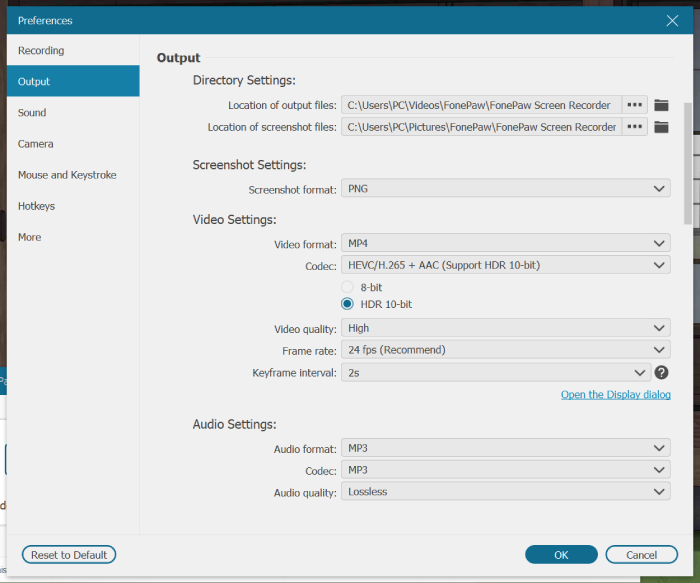Screen dimensions: 700x583
Task: Open the video Codec HEVC/H.265 dropdown
Action: [x=506, y=265]
